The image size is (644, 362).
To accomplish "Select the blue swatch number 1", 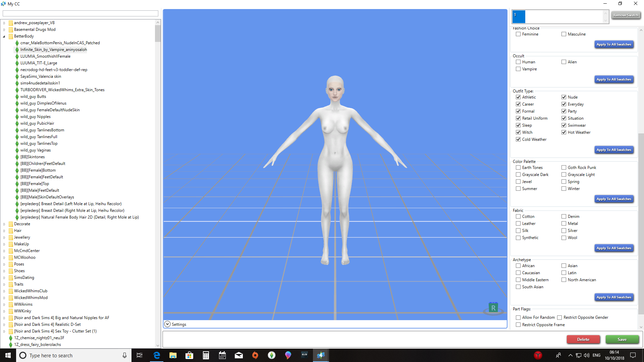I will (519, 16).
